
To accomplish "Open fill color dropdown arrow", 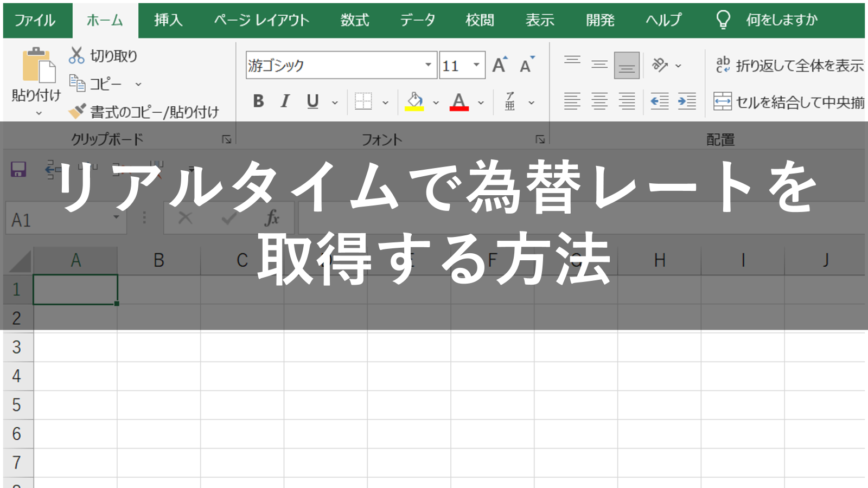I will [x=436, y=102].
